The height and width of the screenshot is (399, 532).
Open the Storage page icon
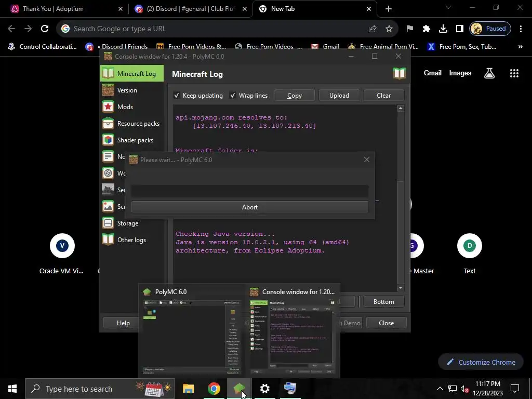click(108, 223)
